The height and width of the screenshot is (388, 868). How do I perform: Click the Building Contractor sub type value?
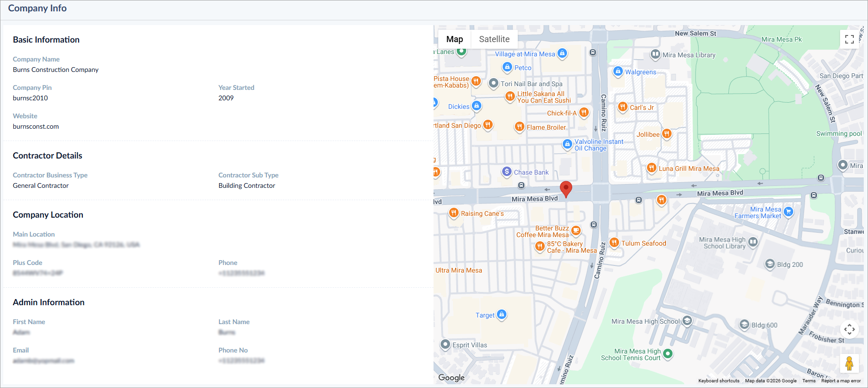click(x=247, y=185)
